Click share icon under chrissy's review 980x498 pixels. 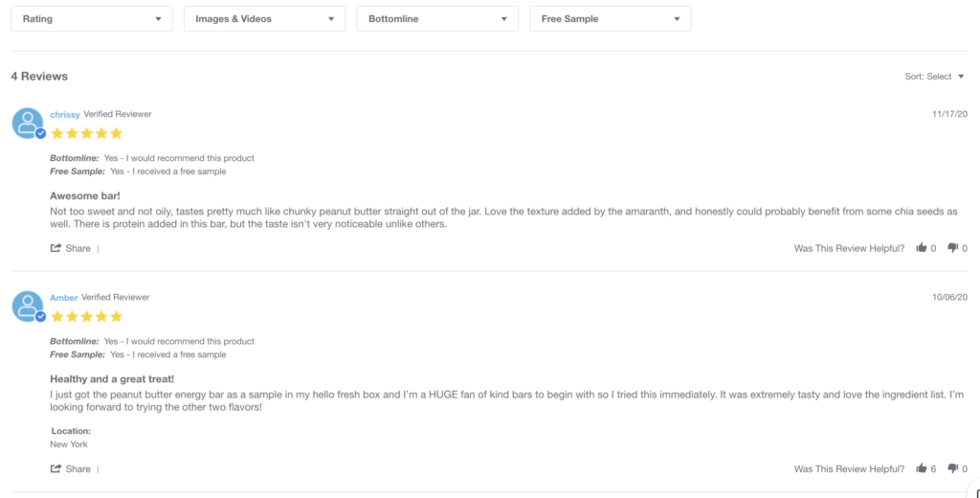click(56, 248)
